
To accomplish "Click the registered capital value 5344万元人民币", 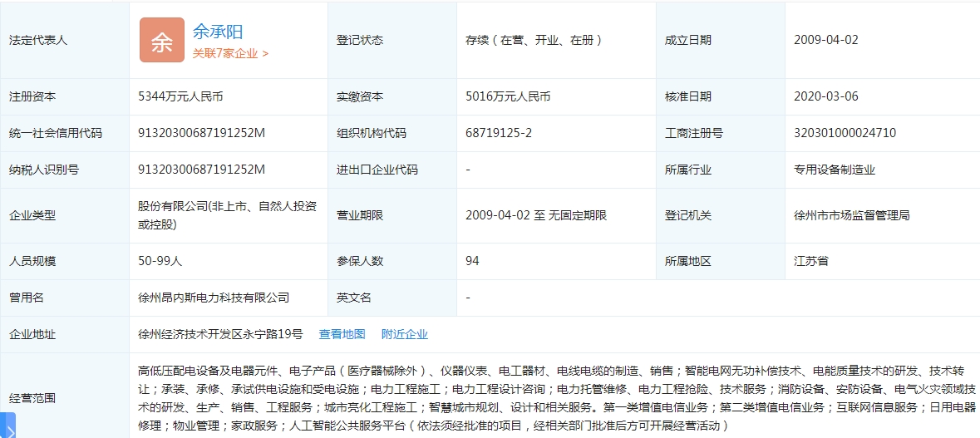I will (x=180, y=96).
